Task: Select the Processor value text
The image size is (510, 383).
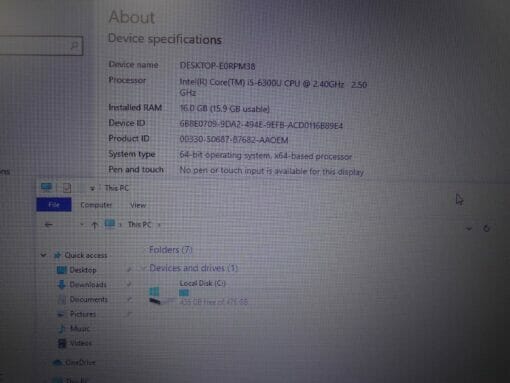Action: 273,87
